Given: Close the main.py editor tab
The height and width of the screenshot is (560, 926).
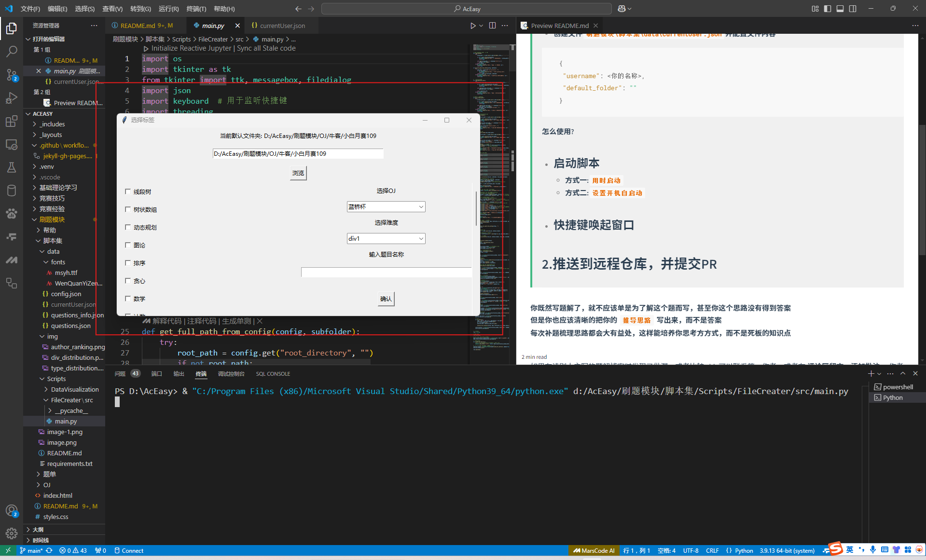Looking at the screenshot, I should [x=237, y=26].
